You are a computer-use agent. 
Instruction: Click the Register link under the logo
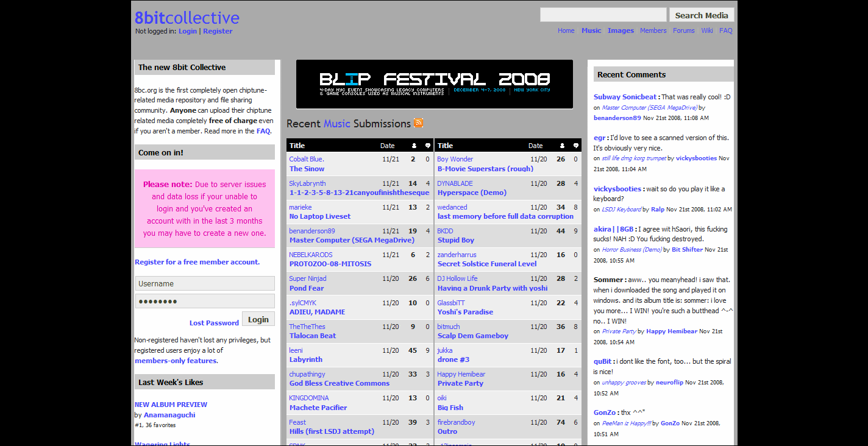click(x=218, y=31)
